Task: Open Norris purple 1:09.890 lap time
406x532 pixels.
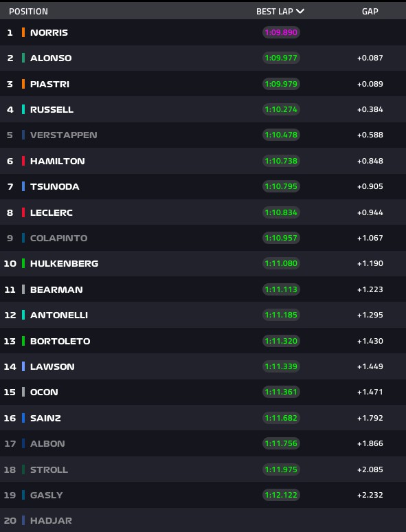Action: point(281,32)
